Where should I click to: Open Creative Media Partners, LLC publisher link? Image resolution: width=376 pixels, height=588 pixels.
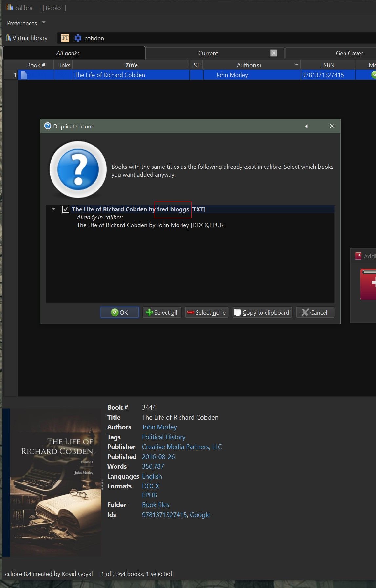point(182,447)
